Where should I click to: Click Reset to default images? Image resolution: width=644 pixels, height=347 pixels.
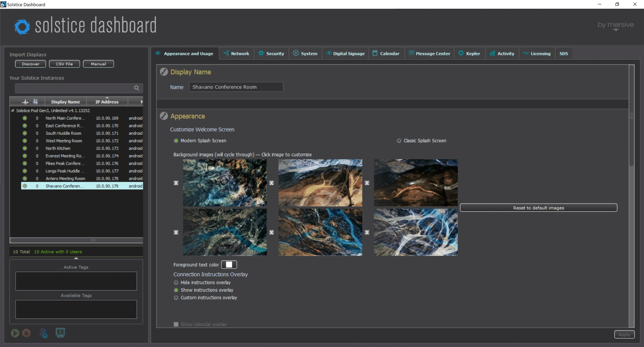click(538, 208)
